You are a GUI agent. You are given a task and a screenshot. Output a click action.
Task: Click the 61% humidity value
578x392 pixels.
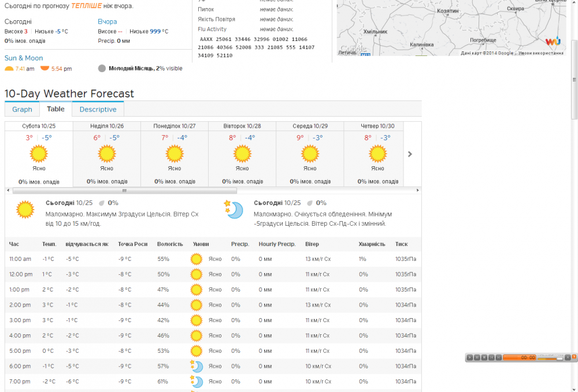[x=162, y=382]
